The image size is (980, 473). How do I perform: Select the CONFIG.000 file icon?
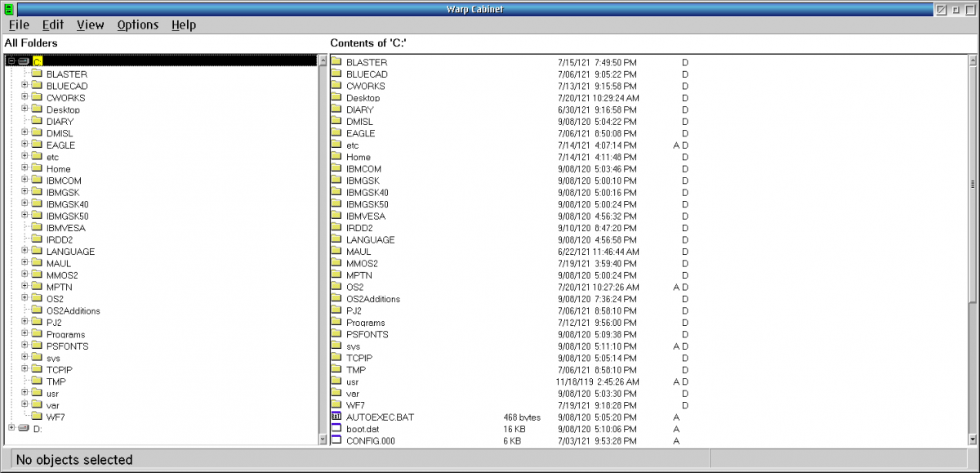(x=337, y=440)
